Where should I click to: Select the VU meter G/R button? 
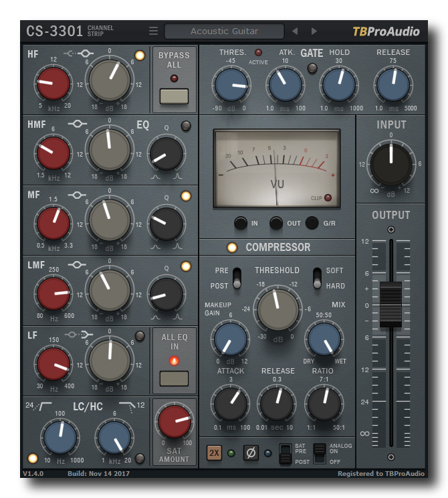point(312,223)
